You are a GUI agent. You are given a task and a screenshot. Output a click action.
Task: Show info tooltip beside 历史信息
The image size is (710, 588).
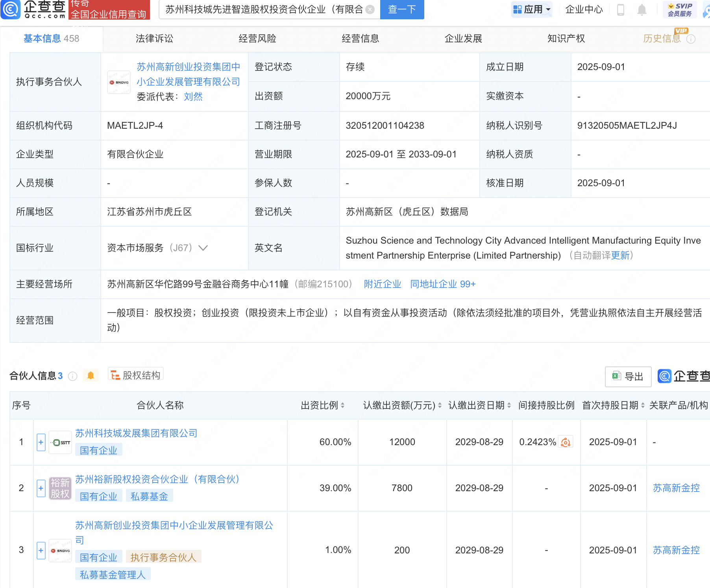[x=691, y=39]
